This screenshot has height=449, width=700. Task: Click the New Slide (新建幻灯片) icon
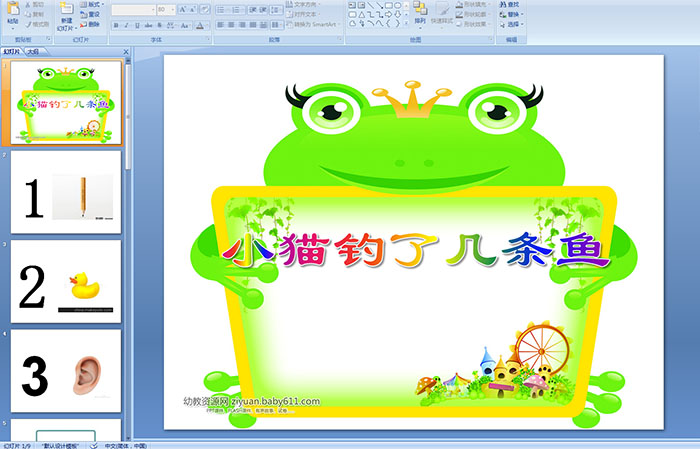click(x=67, y=8)
